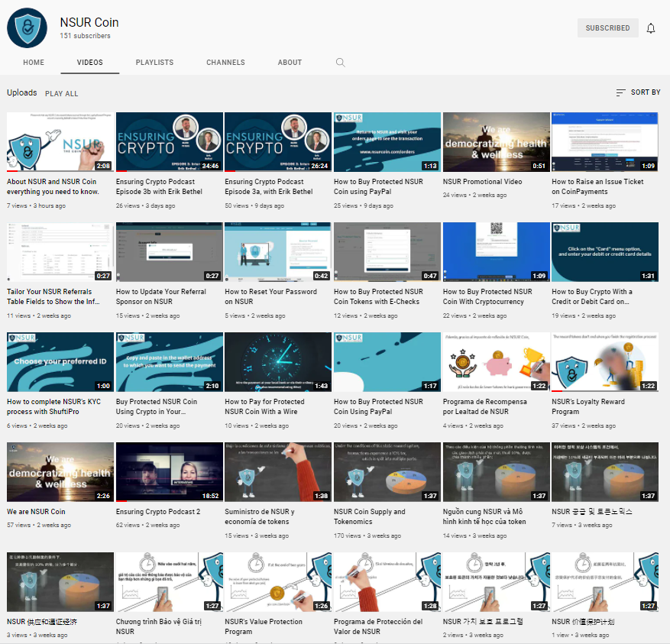670x644 pixels.
Task: Open the channel search magnifier icon
Action: pos(340,63)
